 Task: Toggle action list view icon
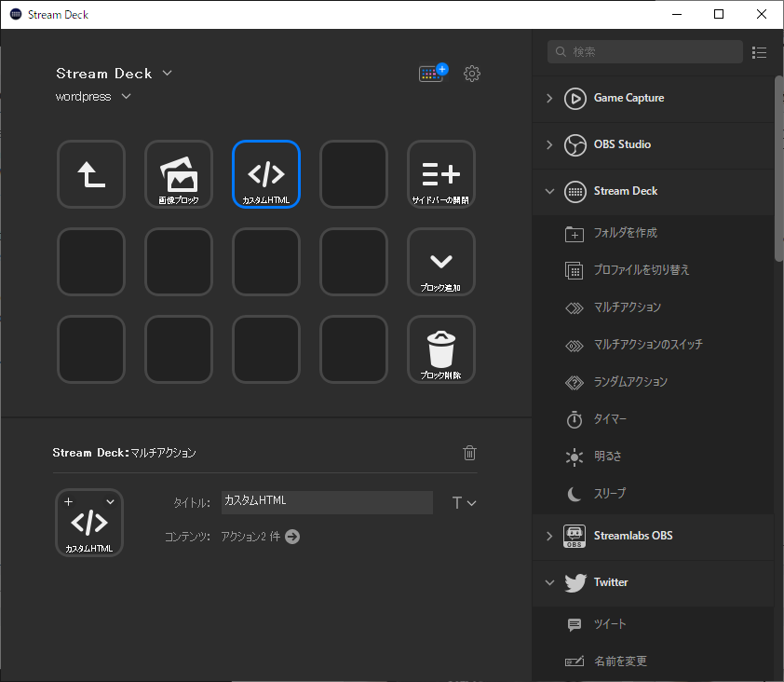759,52
